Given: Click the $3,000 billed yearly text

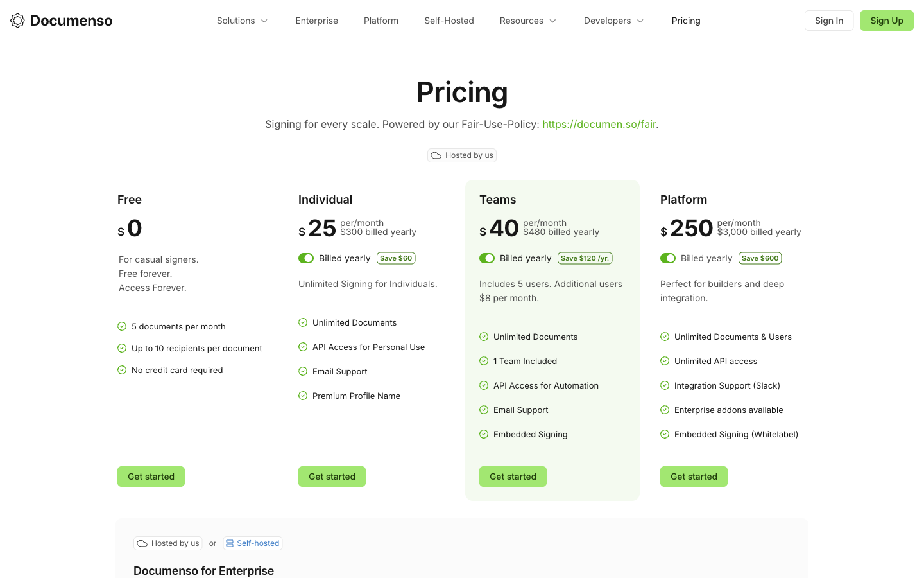Looking at the screenshot, I should point(759,232).
